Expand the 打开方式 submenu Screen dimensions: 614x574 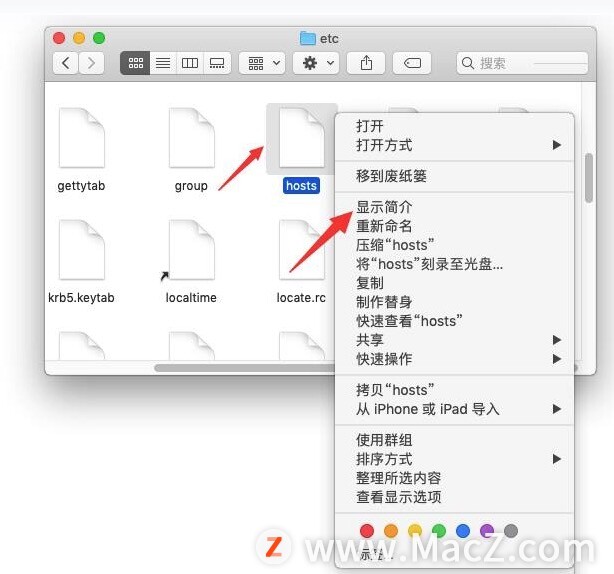(454, 145)
